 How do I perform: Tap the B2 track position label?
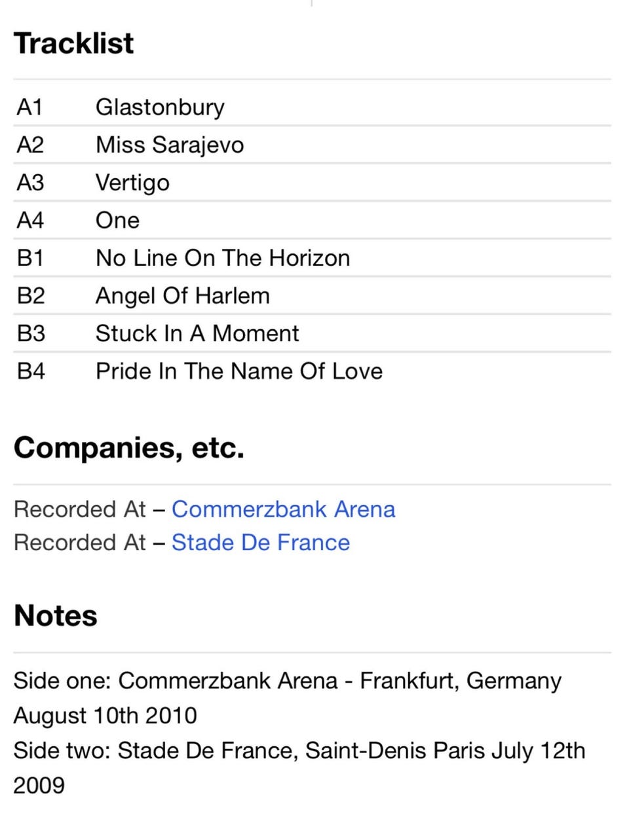[31, 296]
